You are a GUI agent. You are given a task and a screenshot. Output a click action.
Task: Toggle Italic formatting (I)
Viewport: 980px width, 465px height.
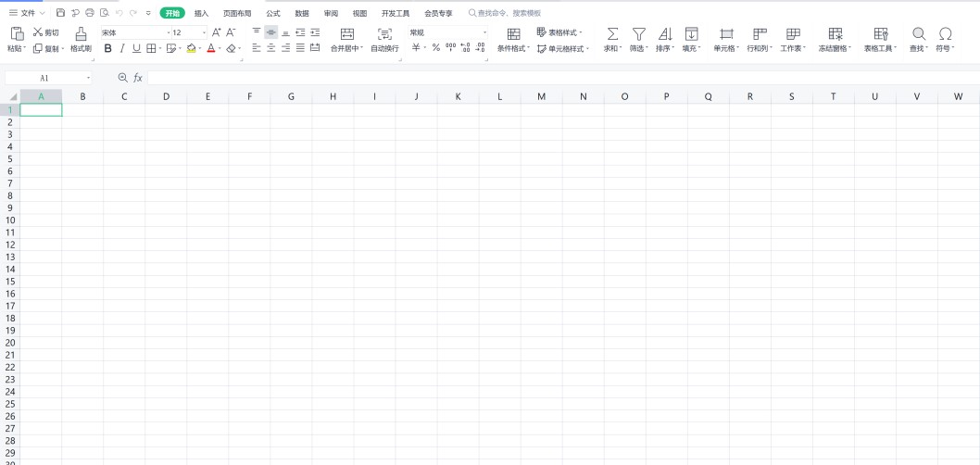pos(122,48)
